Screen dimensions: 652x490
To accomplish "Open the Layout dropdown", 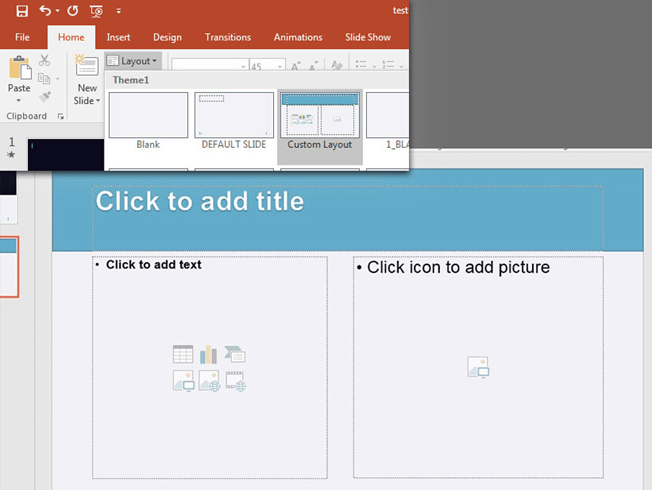I will (x=132, y=61).
